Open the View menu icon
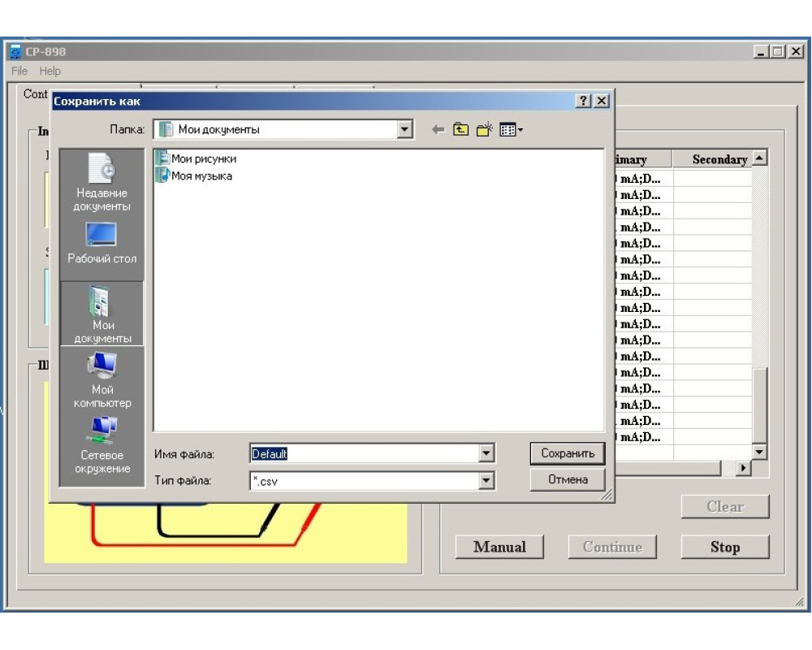 click(x=511, y=130)
